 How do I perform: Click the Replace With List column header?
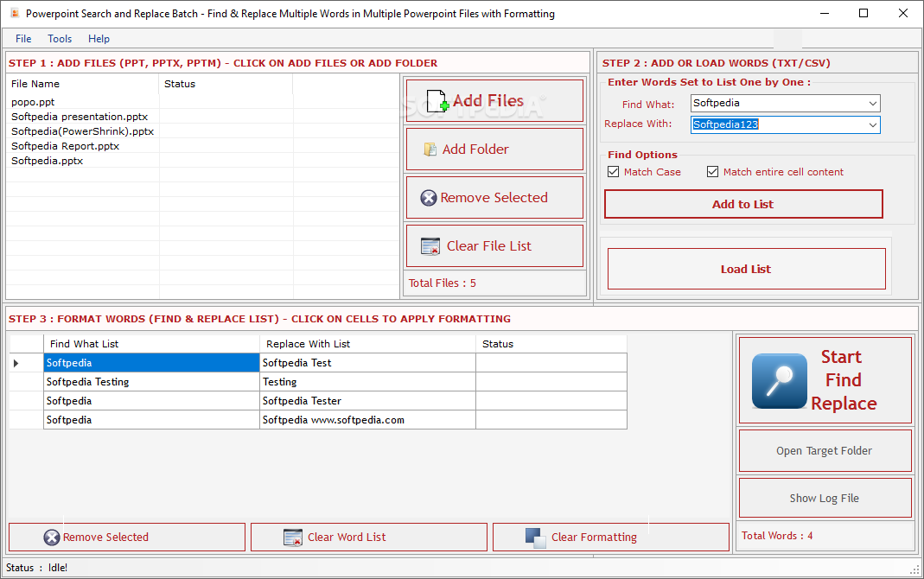367,344
